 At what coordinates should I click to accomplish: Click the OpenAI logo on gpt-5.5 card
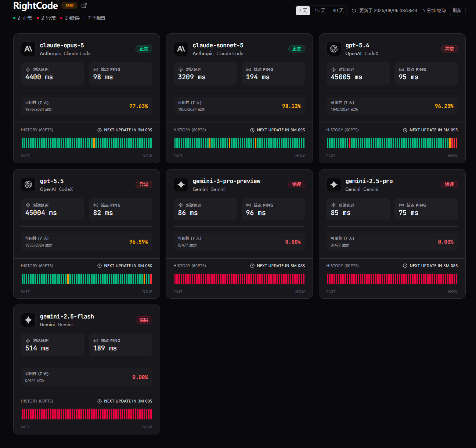(x=28, y=185)
